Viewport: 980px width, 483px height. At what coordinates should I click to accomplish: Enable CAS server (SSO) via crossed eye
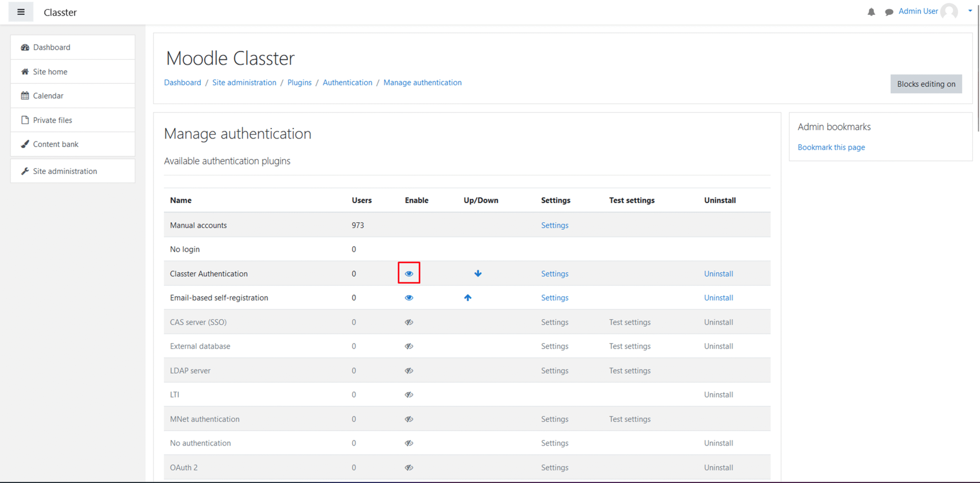(409, 322)
